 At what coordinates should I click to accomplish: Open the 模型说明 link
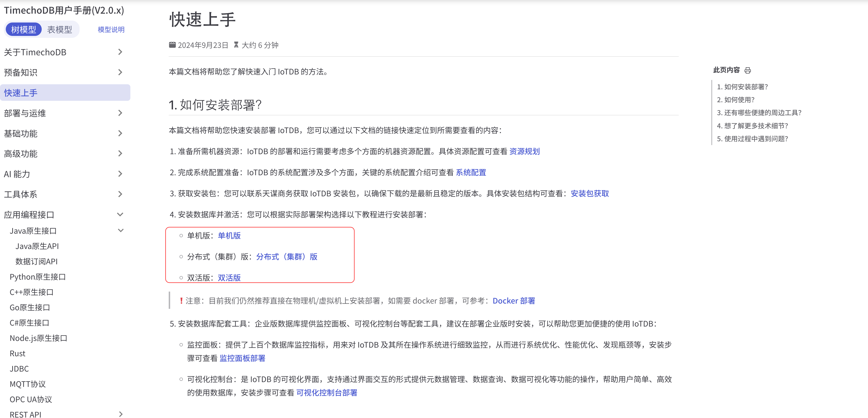111,30
